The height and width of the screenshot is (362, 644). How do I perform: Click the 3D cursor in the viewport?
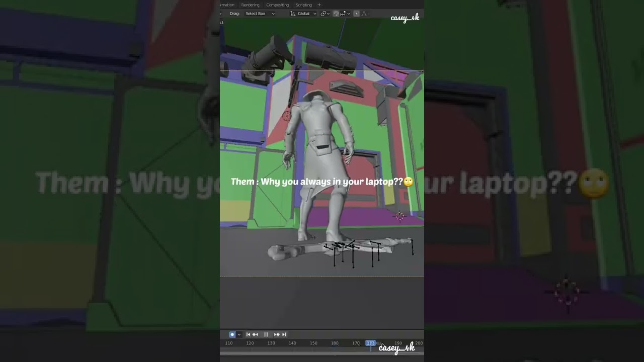(400, 216)
